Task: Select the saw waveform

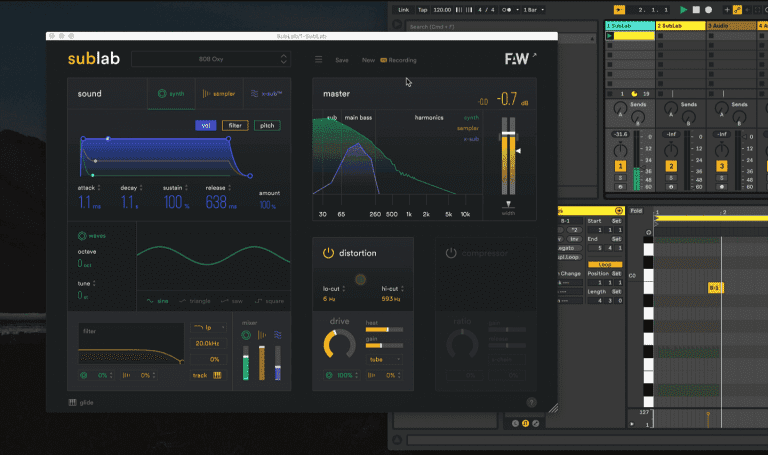Action: (232, 301)
